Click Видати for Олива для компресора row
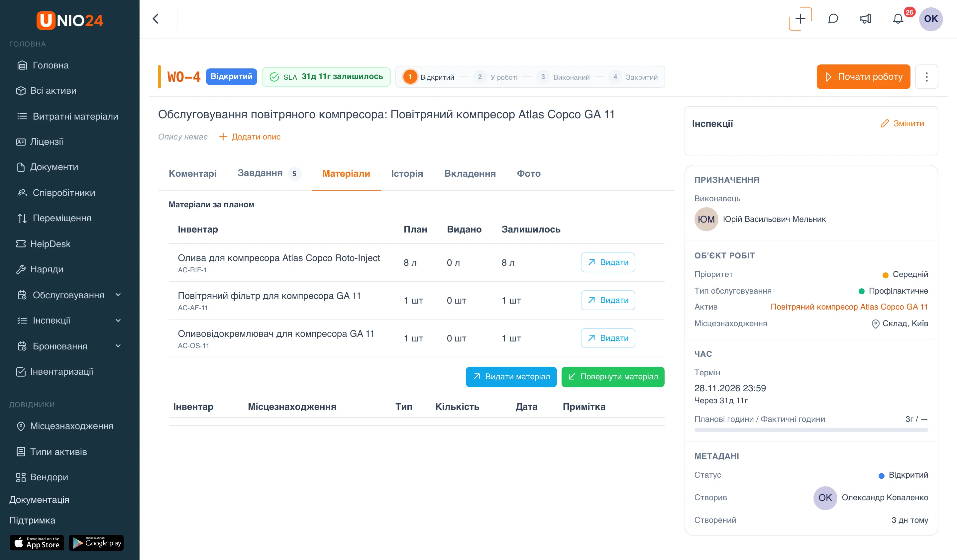The image size is (957, 560). [608, 262]
